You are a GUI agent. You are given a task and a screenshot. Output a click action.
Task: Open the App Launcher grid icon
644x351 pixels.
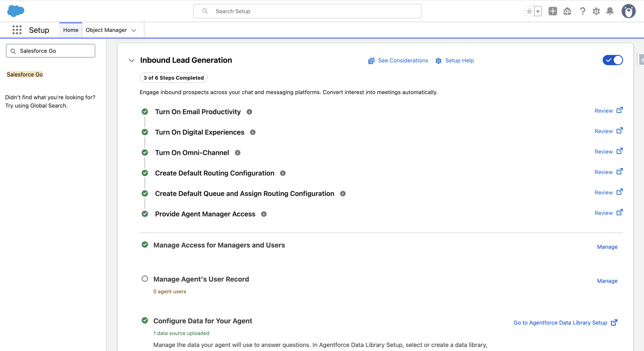[17, 30]
